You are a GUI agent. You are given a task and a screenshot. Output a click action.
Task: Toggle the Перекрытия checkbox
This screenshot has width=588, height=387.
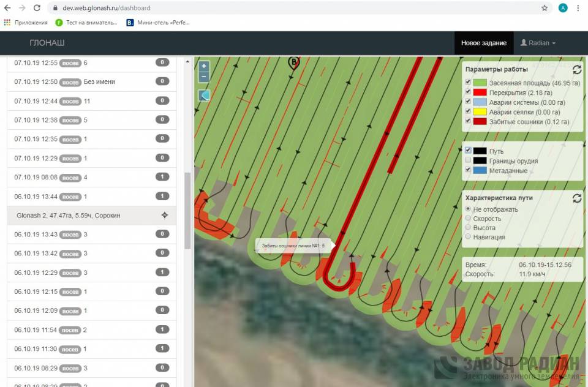click(467, 92)
